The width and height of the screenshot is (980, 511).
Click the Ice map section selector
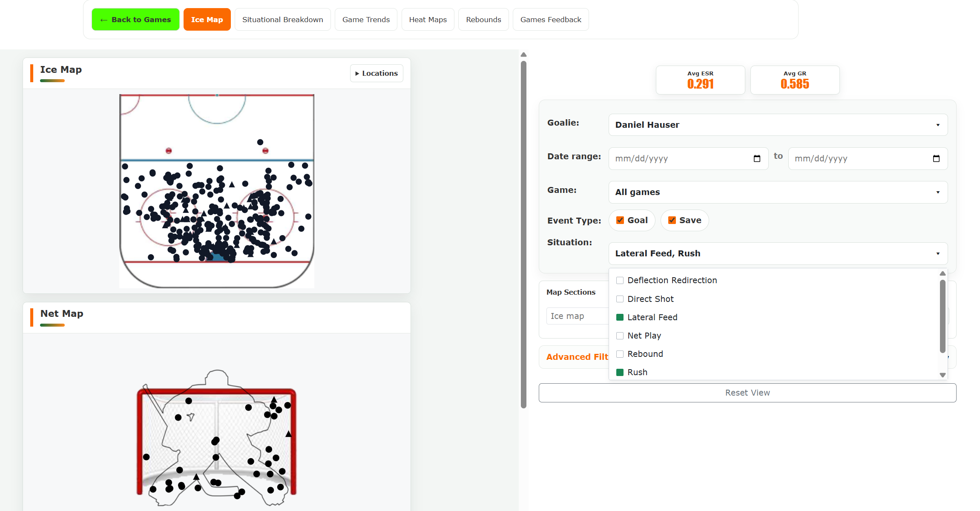coord(577,316)
